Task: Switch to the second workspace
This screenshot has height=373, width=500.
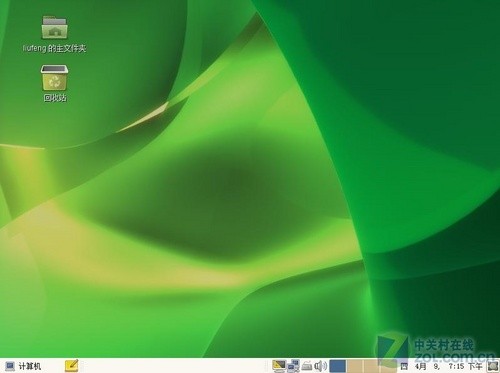Action: (355, 366)
